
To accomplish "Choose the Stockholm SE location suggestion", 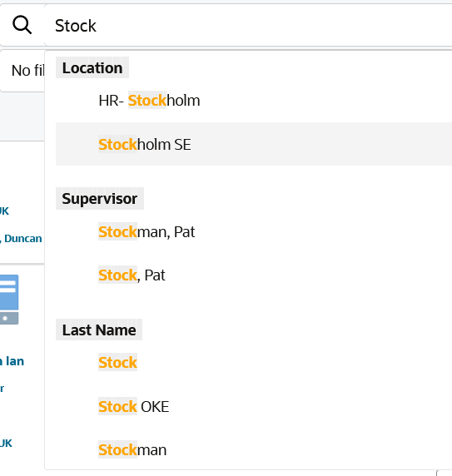I will 254,144.
